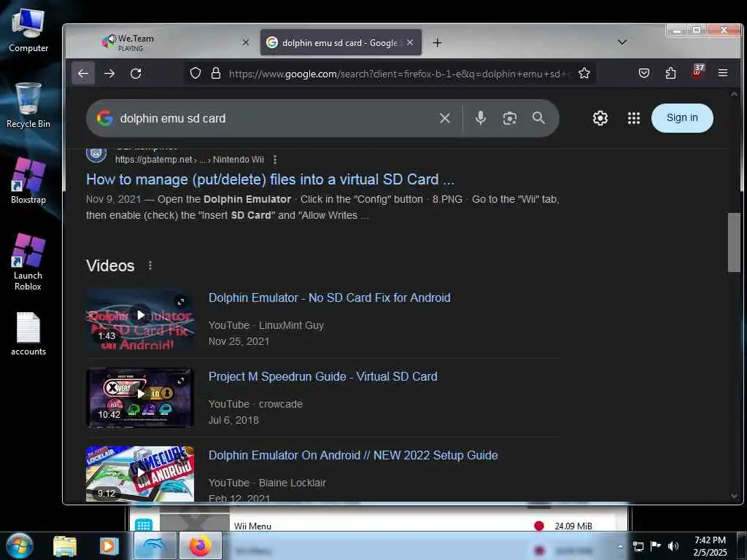This screenshot has width=747, height=560.
Task: Click the Sign in button
Action: click(682, 117)
